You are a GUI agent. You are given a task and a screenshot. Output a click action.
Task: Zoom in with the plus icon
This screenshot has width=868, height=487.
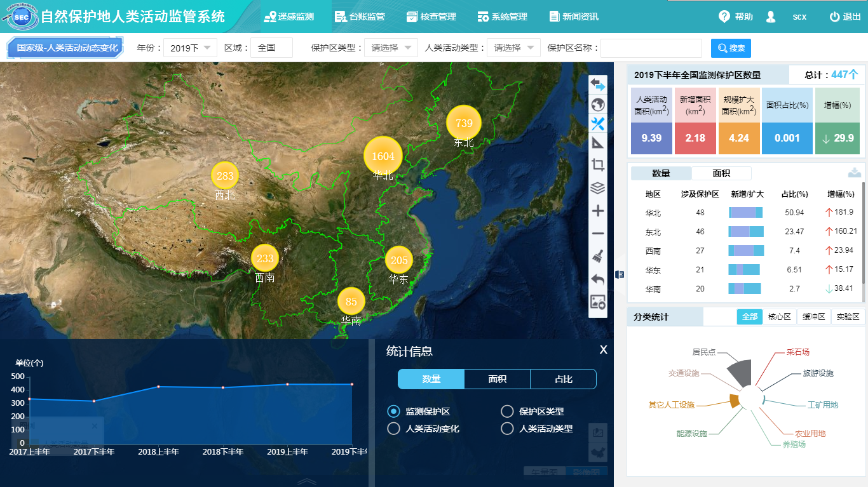[x=597, y=211]
